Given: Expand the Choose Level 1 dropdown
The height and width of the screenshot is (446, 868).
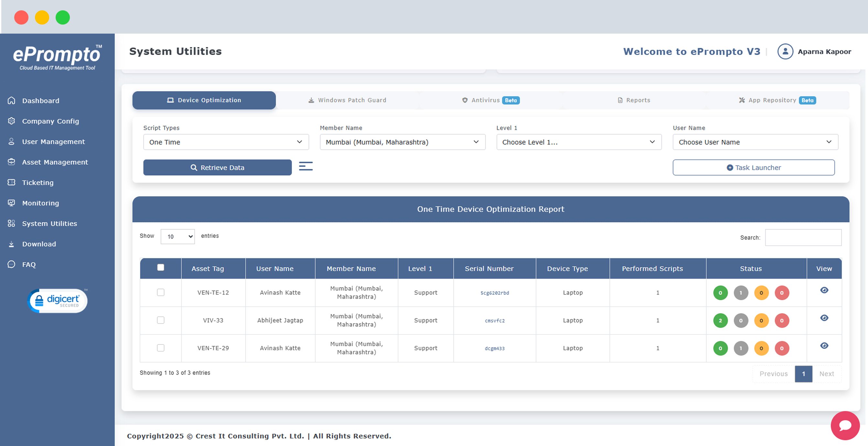Looking at the screenshot, I should [x=579, y=142].
